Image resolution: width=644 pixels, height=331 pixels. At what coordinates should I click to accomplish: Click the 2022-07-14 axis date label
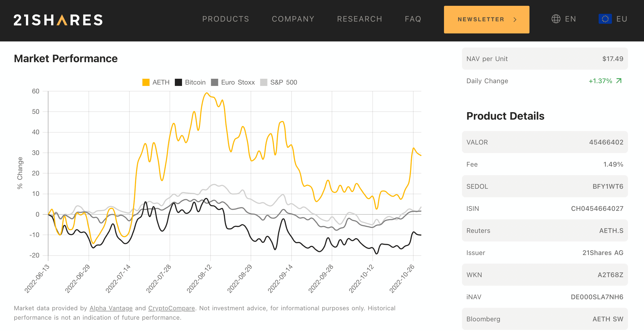pyautogui.click(x=118, y=278)
